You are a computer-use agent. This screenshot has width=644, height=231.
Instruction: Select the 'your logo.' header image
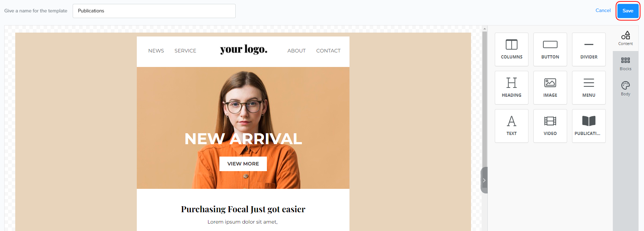[x=243, y=50]
